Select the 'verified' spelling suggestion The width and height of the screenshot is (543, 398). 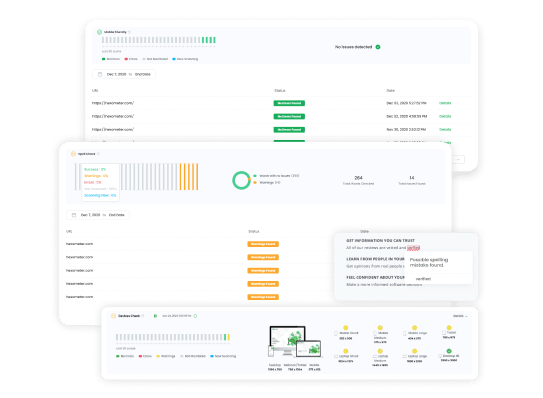[x=423, y=279]
